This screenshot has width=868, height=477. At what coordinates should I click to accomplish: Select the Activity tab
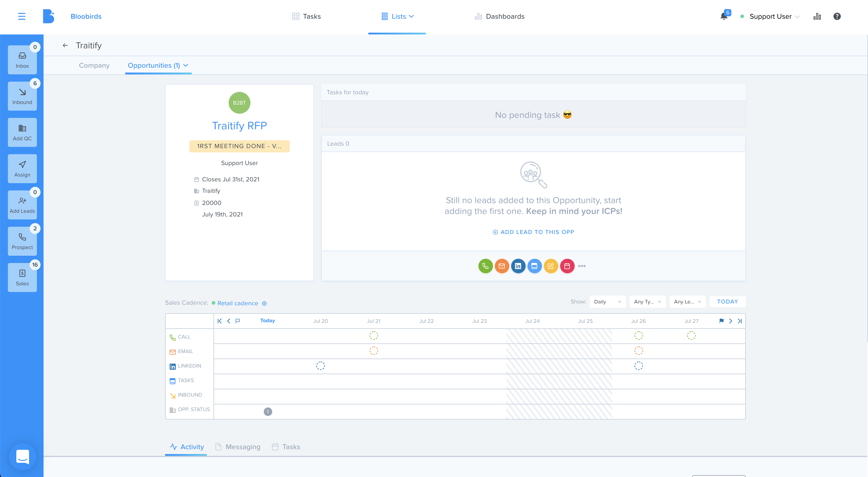(x=187, y=446)
